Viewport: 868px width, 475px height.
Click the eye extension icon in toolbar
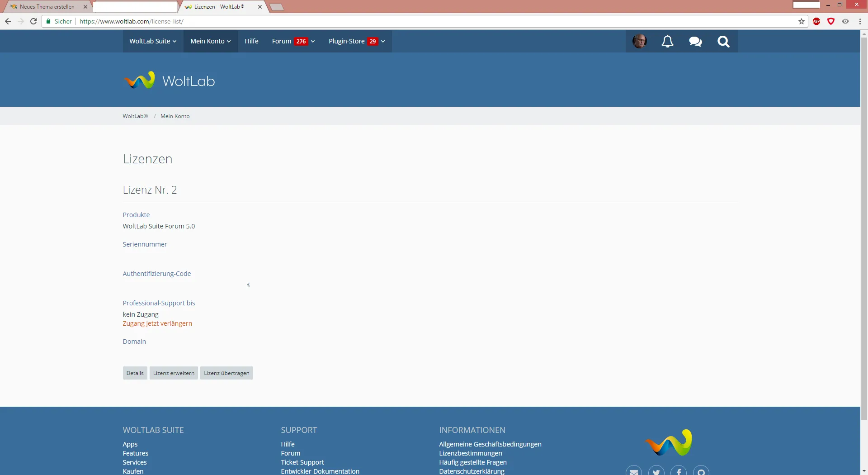pos(845,21)
